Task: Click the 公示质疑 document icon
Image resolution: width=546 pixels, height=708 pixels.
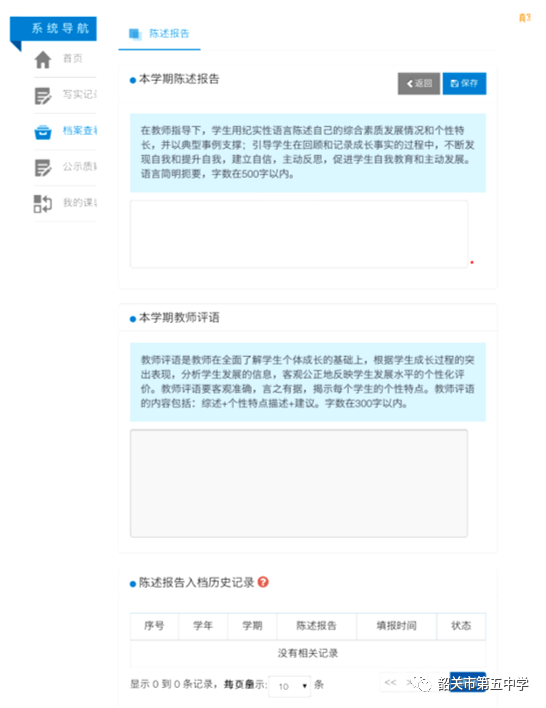Action: pyautogui.click(x=43, y=168)
